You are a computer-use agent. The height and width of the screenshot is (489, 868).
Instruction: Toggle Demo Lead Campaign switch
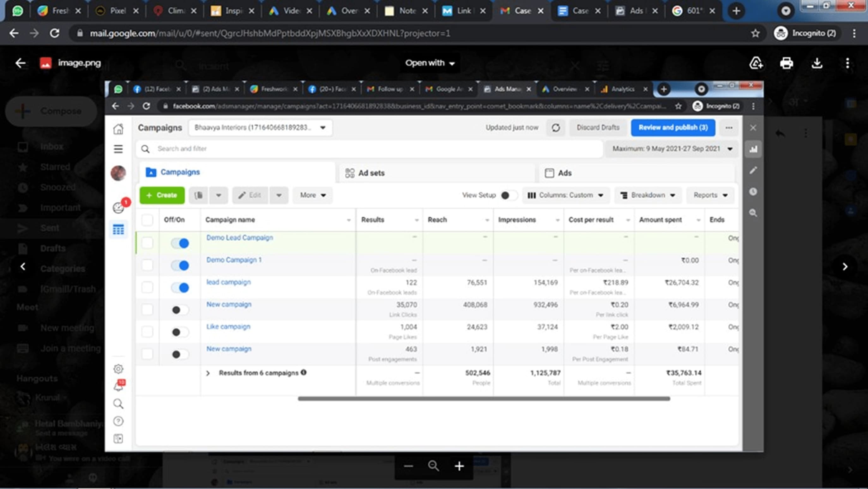(180, 243)
